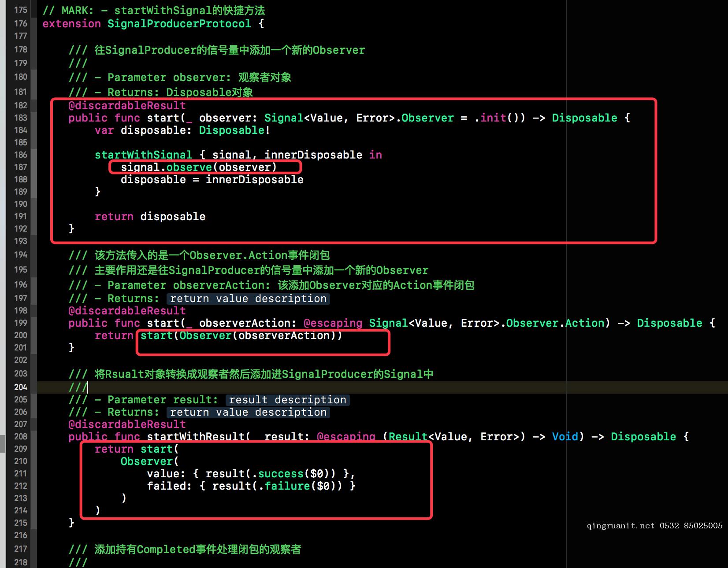Viewport: 728px width, 568px height.
Task: Select the 'result description' placeholder token
Action: click(x=287, y=400)
